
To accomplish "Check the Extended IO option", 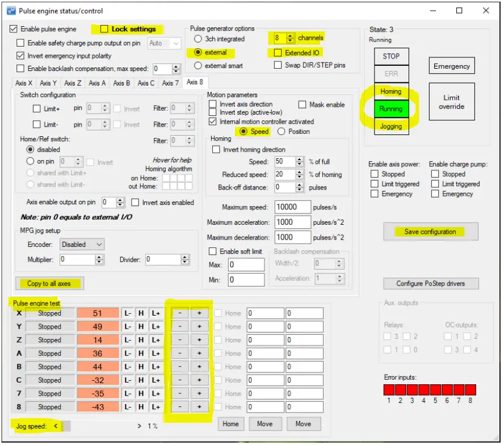I will [x=278, y=53].
